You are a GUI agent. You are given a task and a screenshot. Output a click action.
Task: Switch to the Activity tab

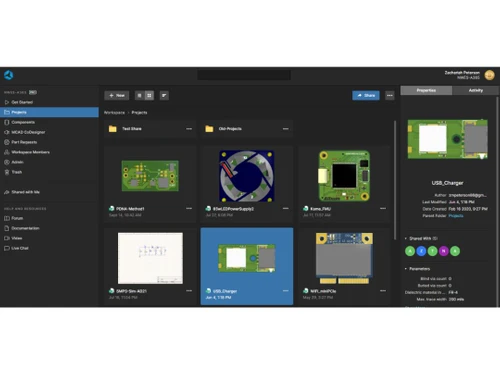pyautogui.click(x=476, y=90)
